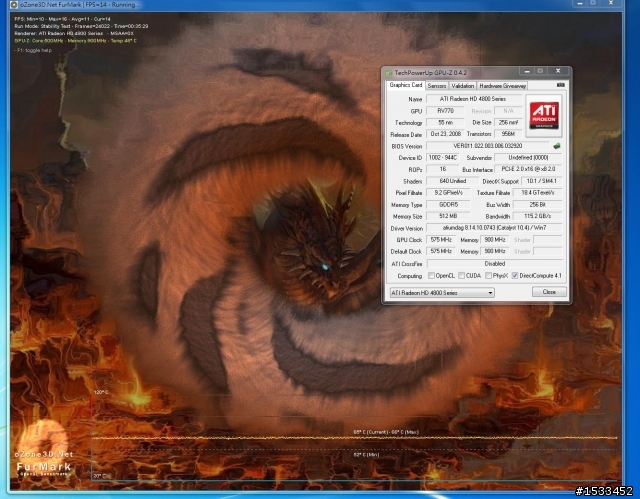Click the Memory Type value GDDR5
Screen dimensions: 640x499
(448, 204)
